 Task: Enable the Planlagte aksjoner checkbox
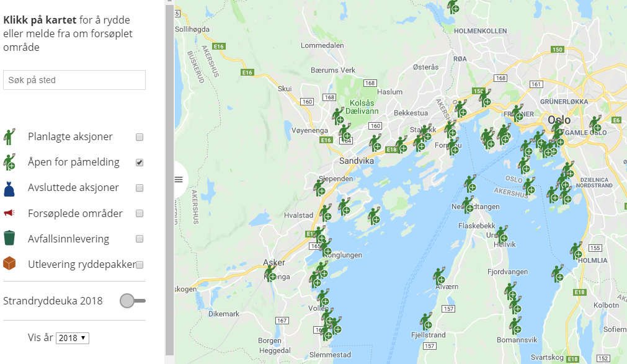tap(140, 137)
